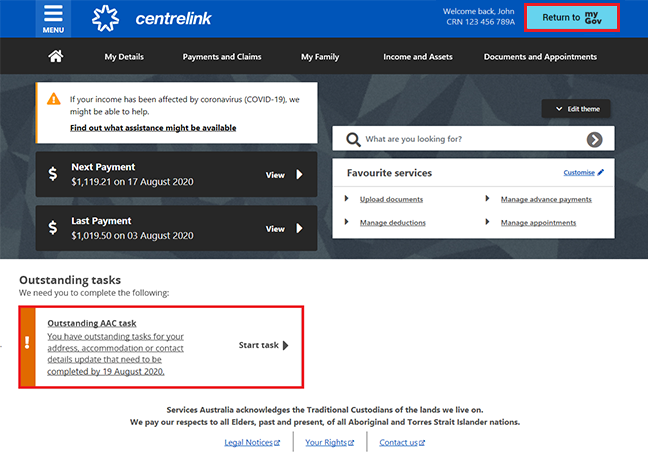Open the hamburger MENU button
648x468 pixels.
click(x=53, y=18)
